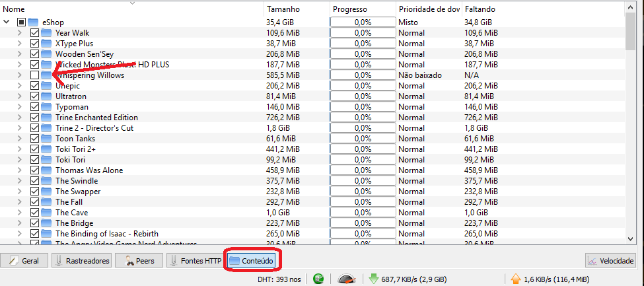This screenshot has height=286, width=644.
Task: Click the 'Misto' priority cell
Action: pos(408,22)
